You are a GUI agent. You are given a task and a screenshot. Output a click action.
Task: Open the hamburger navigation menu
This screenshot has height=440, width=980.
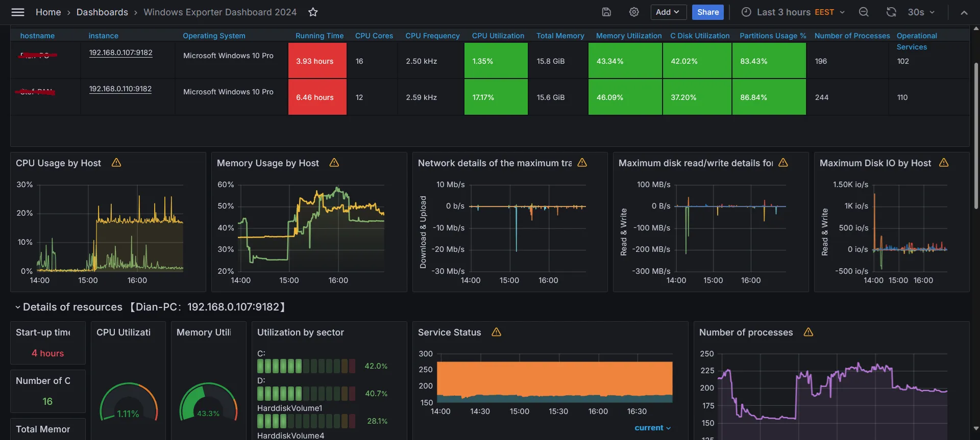pos(18,12)
